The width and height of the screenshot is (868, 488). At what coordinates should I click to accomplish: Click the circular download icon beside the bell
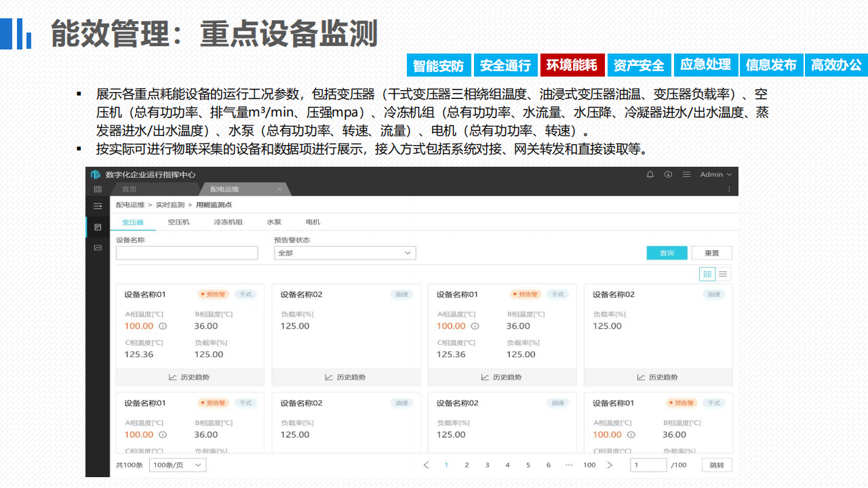pyautogui.click(x=668, y=174)
